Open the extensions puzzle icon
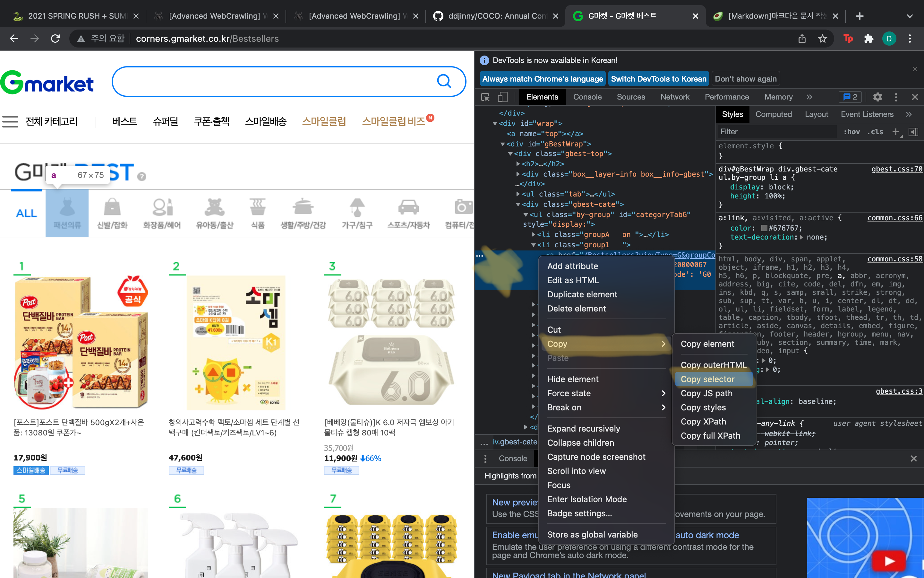Screen dimensions: 924x578 pos(868,39)
